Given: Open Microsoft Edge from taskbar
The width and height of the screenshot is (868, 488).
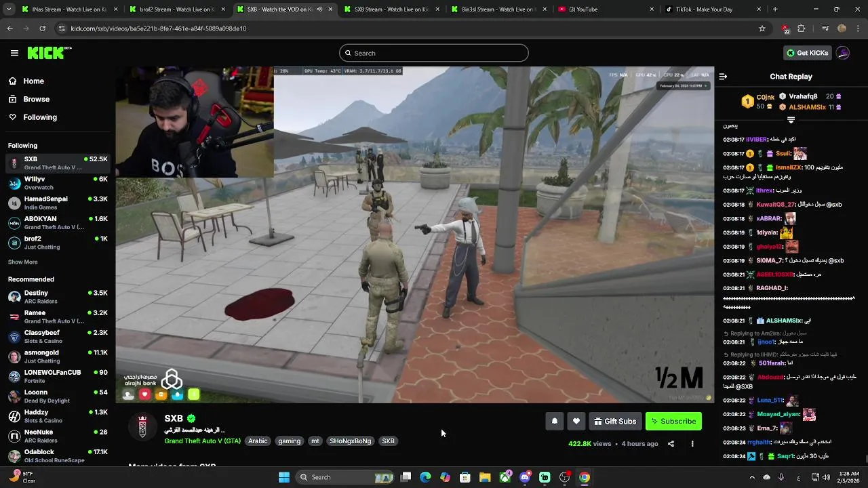Looking at the screenshot, I should pos(425,477).
